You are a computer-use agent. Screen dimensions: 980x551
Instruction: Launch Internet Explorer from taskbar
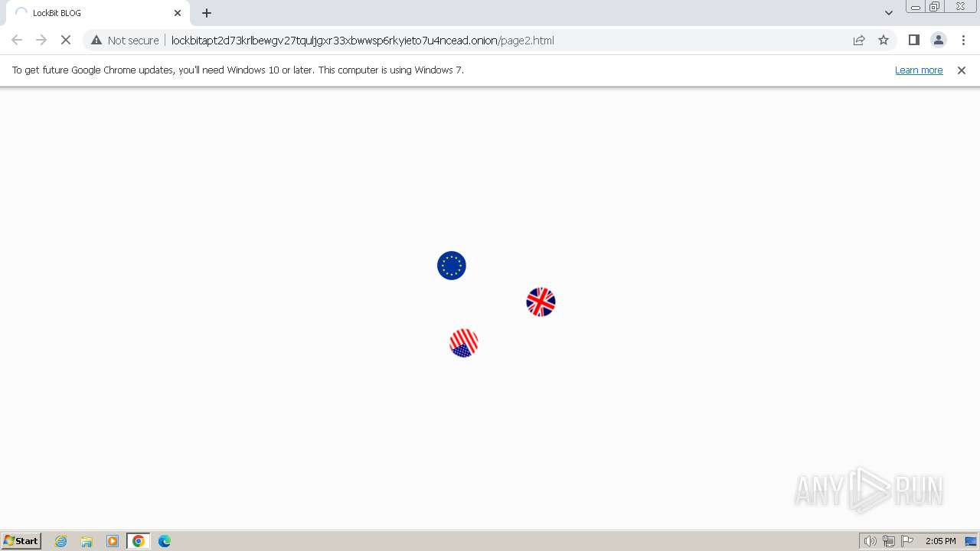tap(61, 541)
